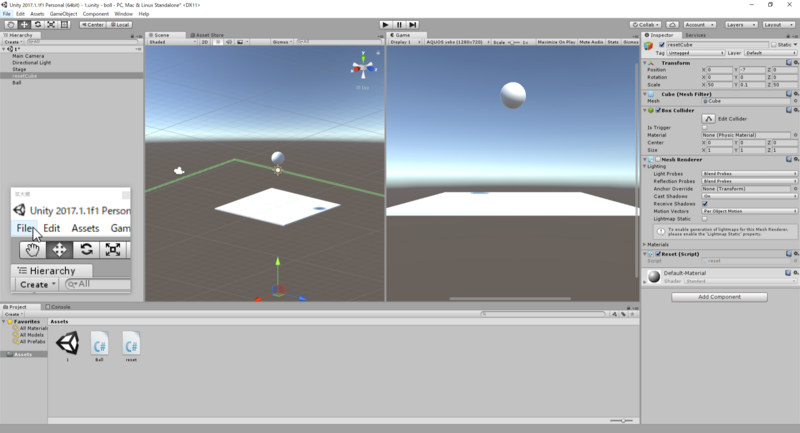Pick Anchor Override object selector circle

tap(795, 189)
